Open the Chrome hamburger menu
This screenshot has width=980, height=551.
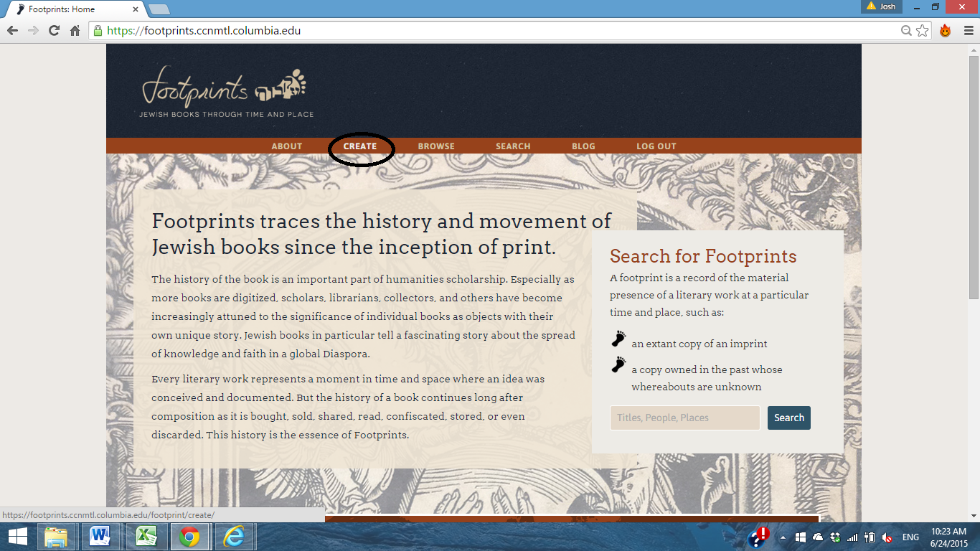[967, 31]
